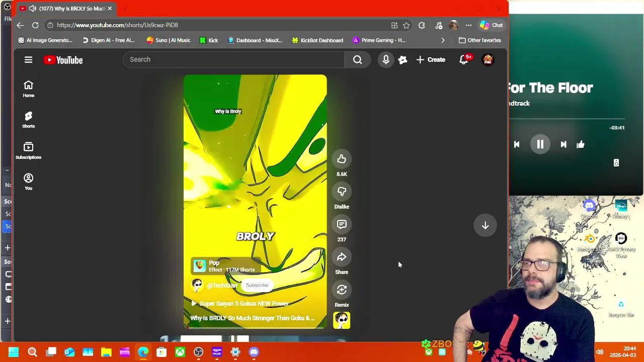This screenshot has height=362, width=644.
Task: Open the YouTube hamburger guide menu
Action: tap(28, 60)
